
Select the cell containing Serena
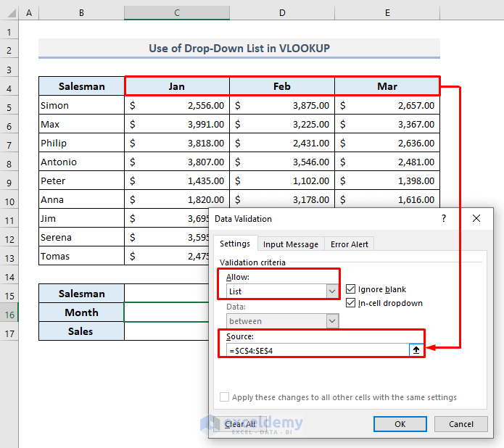point(82,237)
